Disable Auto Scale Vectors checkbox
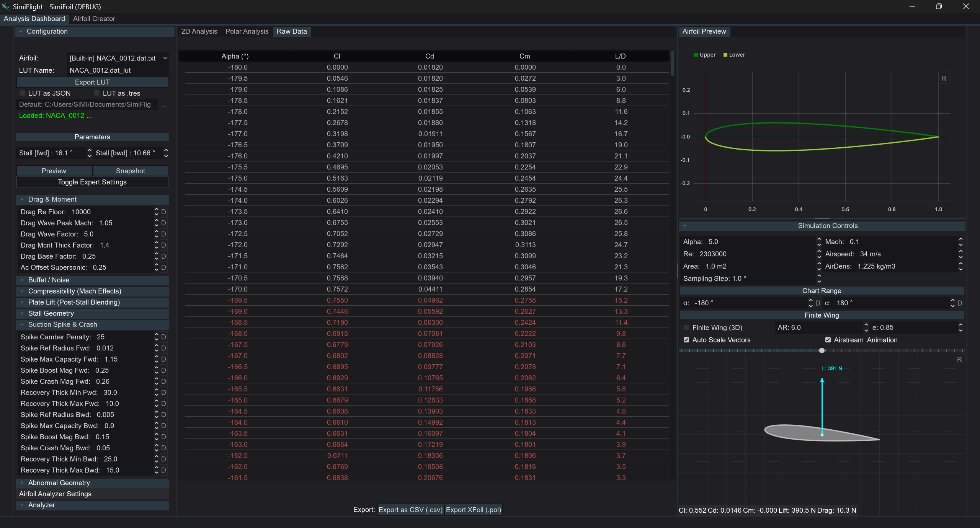 tap(686, 340)
